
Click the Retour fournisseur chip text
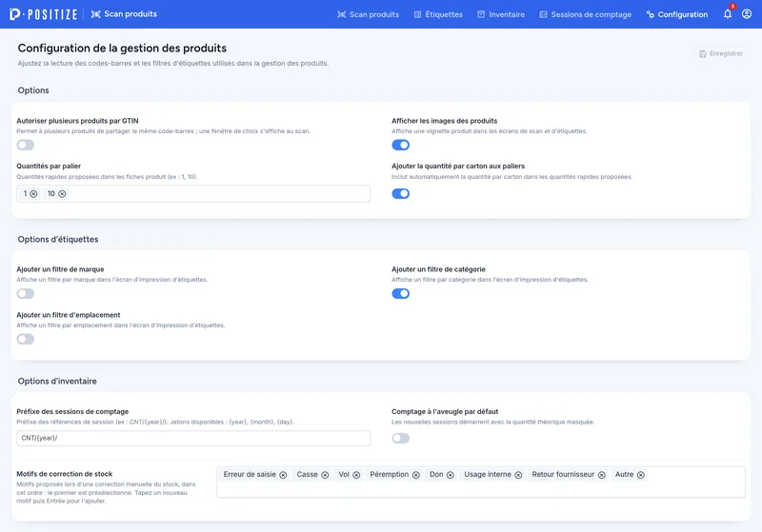(563, 474)
